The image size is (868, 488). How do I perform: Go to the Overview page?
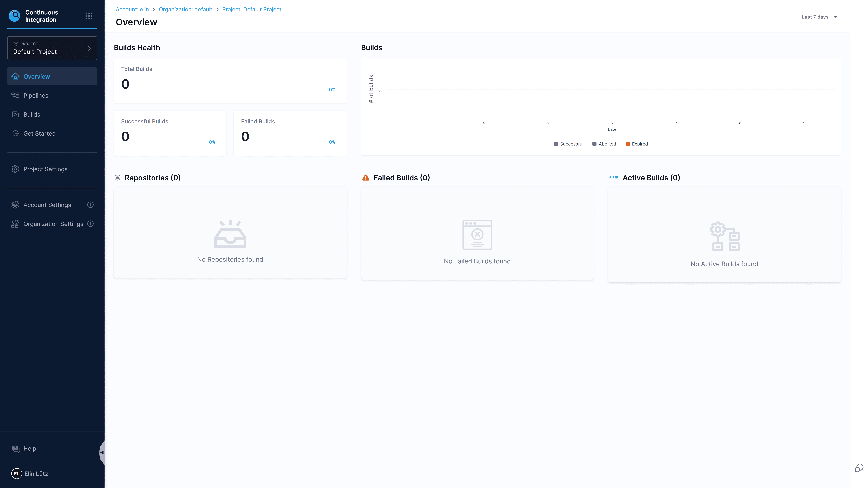tap(52, 76)
